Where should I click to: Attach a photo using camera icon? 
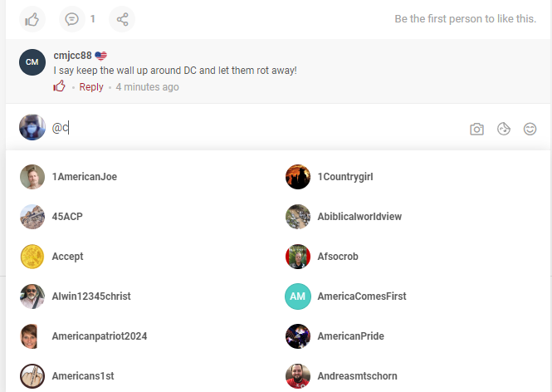click(x=476, y=129)
